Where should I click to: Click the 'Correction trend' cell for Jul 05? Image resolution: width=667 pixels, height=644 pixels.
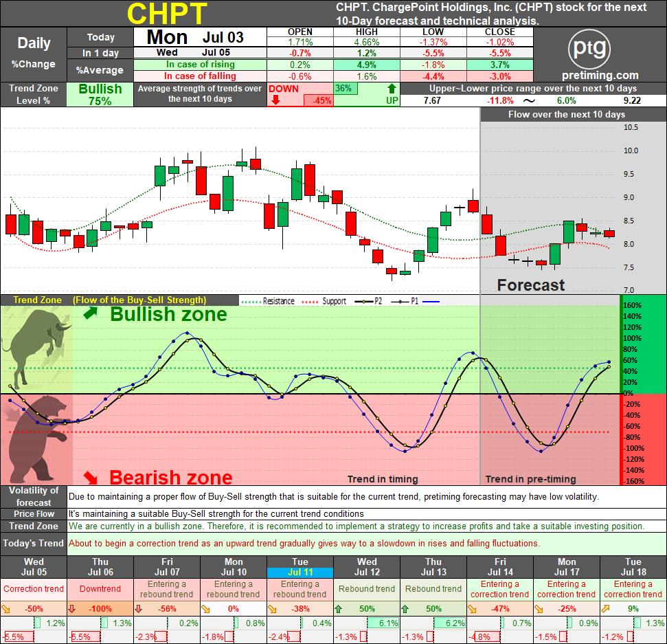pyautogui.click(x=34, y=589)
